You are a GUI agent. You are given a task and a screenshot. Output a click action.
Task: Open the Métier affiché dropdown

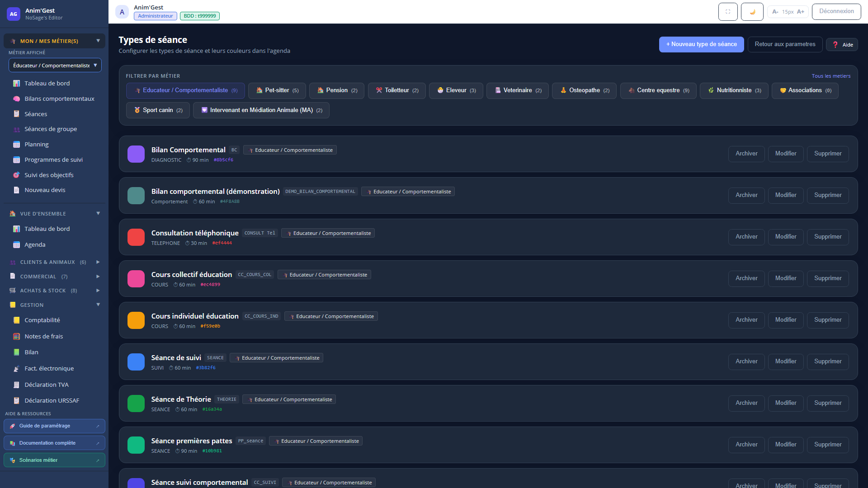point(55,65)
